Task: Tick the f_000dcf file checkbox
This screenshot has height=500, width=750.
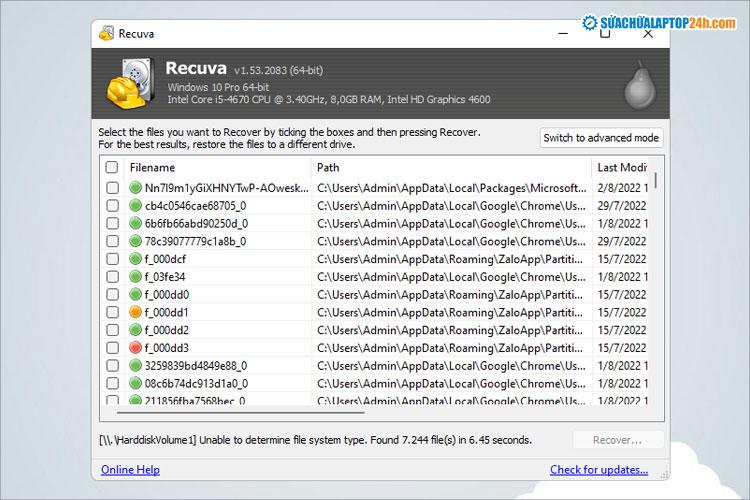Action: point(112,259)
